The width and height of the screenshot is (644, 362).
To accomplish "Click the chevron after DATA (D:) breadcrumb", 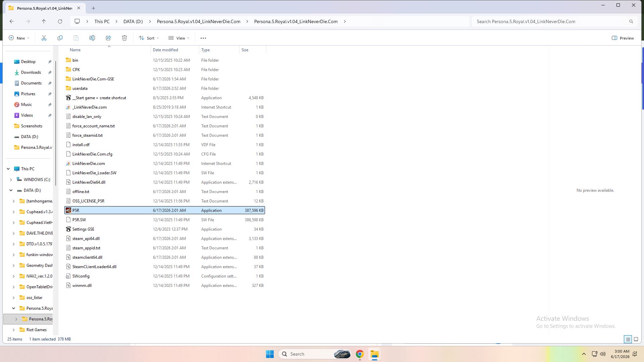I will pyautogui.click(x=150, y=21).
